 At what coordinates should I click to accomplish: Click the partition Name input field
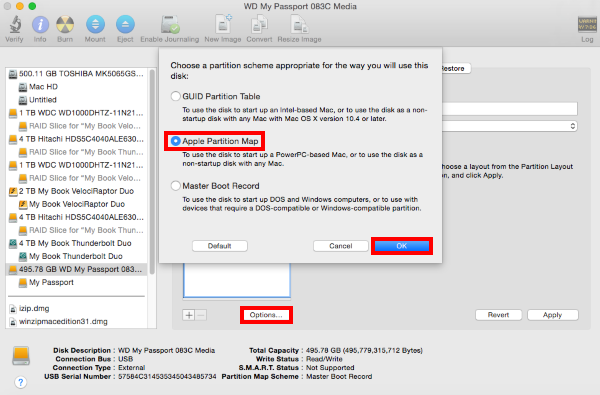pos(510,109)
